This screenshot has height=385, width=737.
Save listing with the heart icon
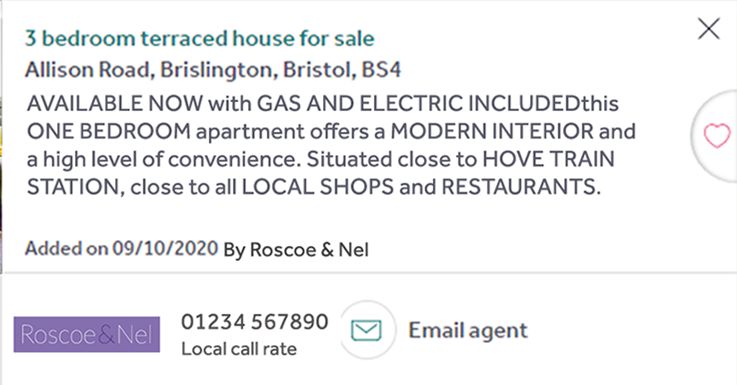[x=716, y=135]
